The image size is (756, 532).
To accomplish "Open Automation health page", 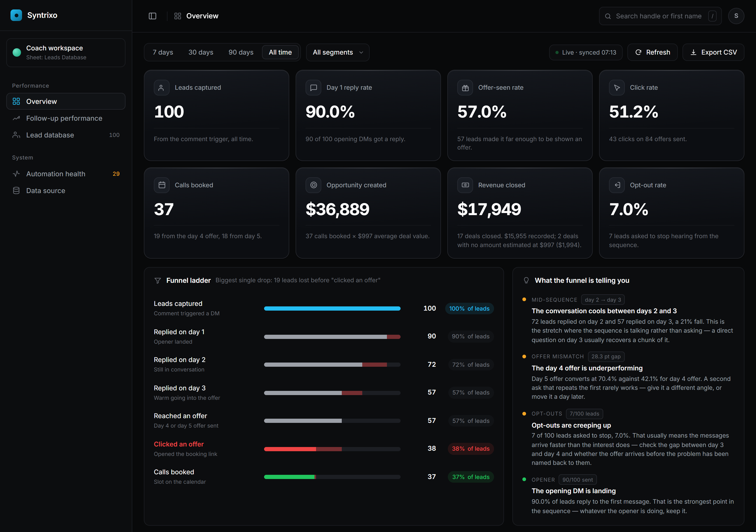I will pos(66,174).
